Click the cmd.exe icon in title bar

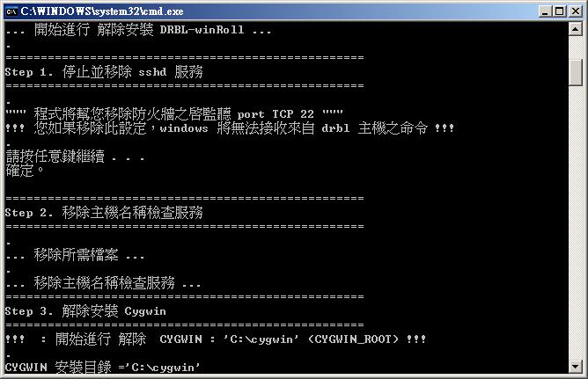coord(11,11)
